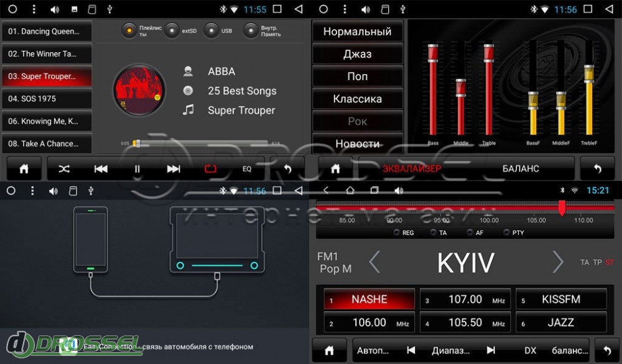Select the extSD source radio button
622x364 pixels.
pyautogui.click(x=172, y=30)
